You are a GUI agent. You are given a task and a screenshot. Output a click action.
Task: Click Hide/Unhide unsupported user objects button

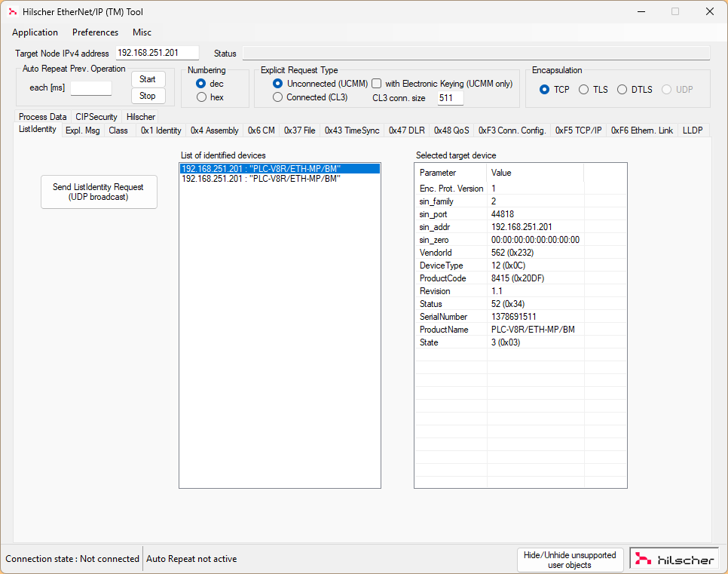[570, 560]
